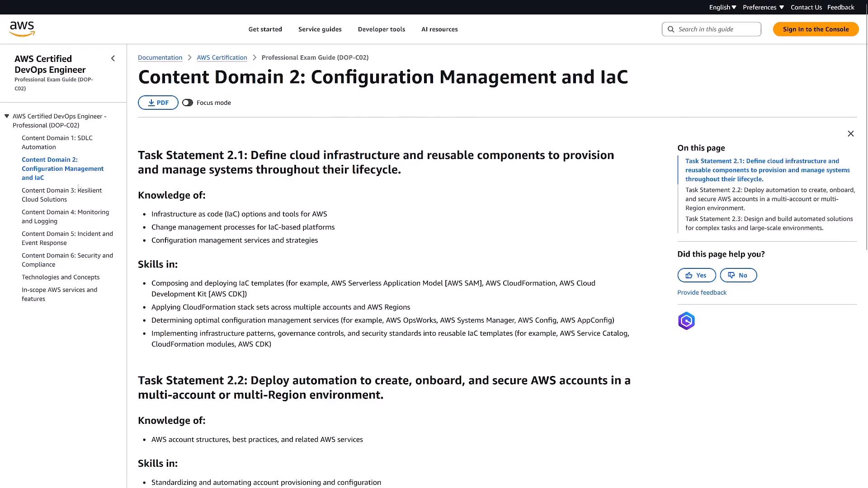This screenshot has width=868, height=488.
Task: Open In-scope AWS services and features
Action: tap(59, 294)
